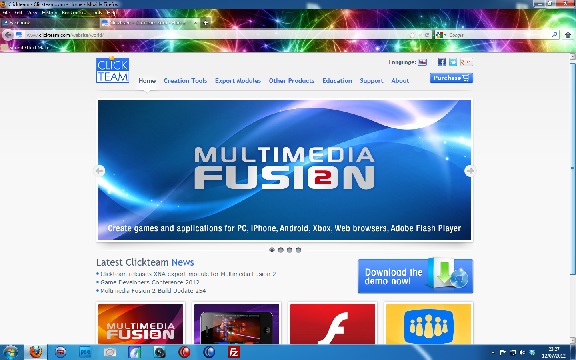
Task: Go to the next banner slide arrow
Action: pyautogui.click(x=470, y=171)
